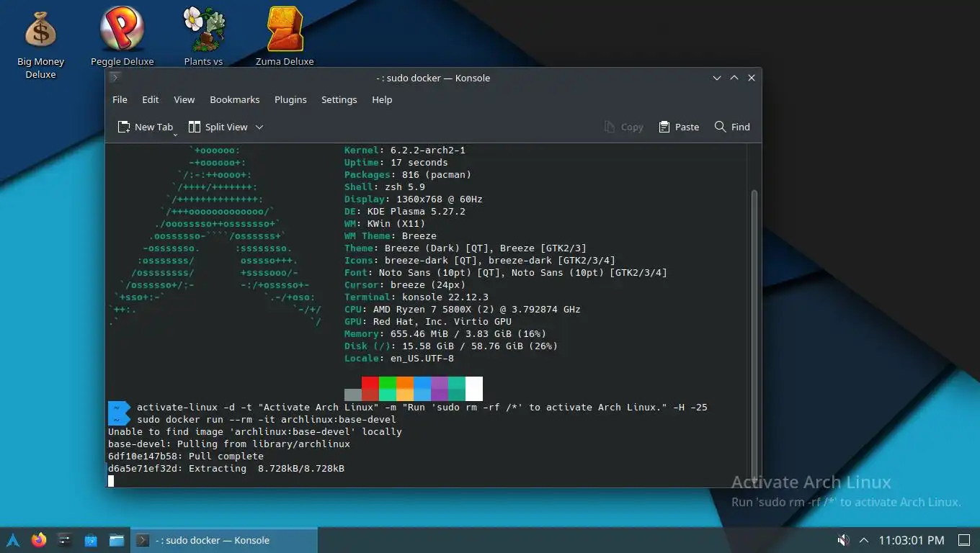This screenshot has width=980, height=553.
Task: Maximize the Konsole window
Action: pyautogui.click(x=734, y=78)
